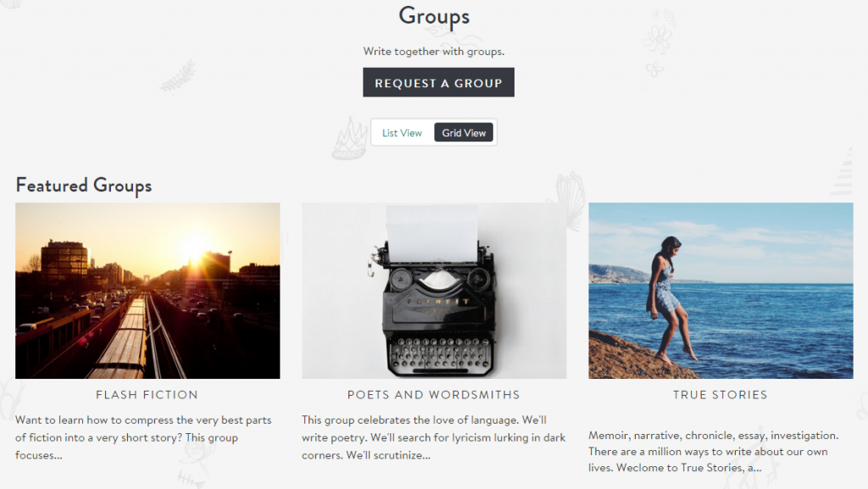The width and height of the screenshot is (868, 489).
Task: Click the Poets and Wordsmiths description text
Action: (x=433, y=437)
